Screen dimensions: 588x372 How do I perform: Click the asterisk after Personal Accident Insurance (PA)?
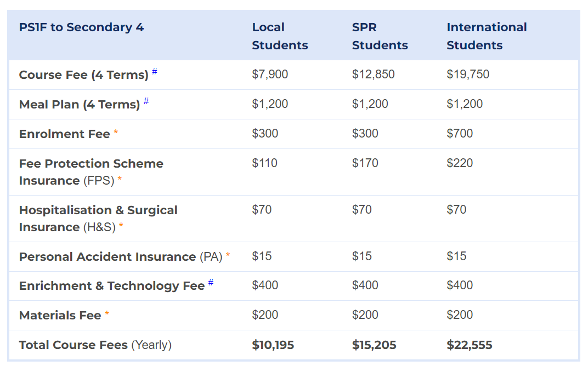(228, 255)
